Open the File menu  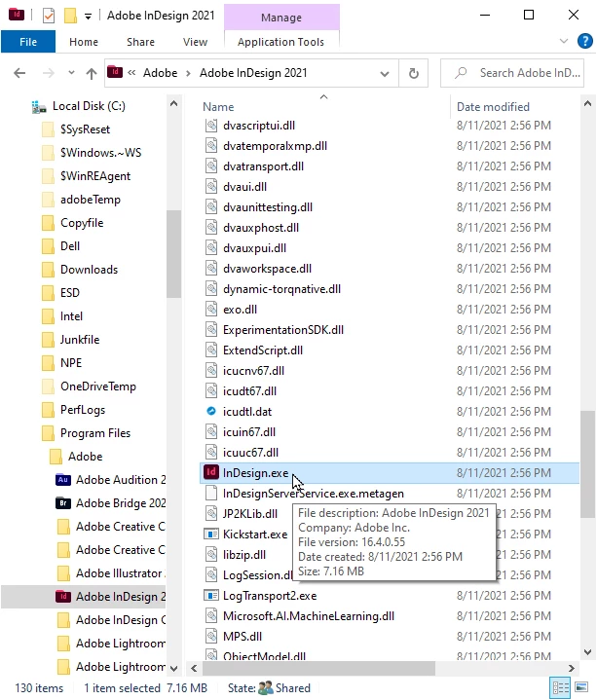point(28,42)
